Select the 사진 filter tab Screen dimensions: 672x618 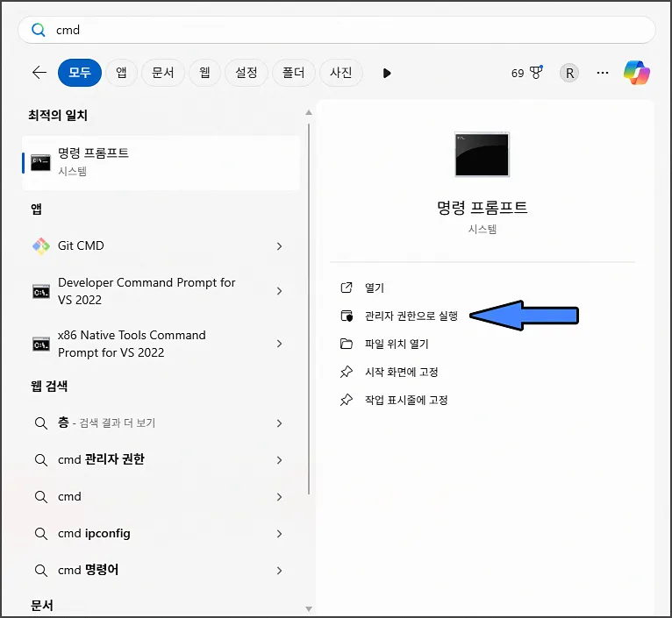(341, 73)
